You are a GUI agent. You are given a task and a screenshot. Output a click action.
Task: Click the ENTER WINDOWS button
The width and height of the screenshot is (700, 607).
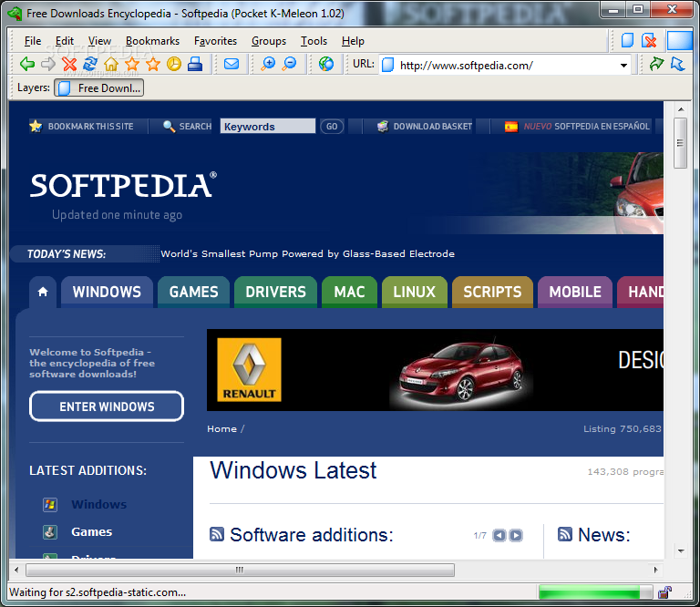click(x=107, y=406)
